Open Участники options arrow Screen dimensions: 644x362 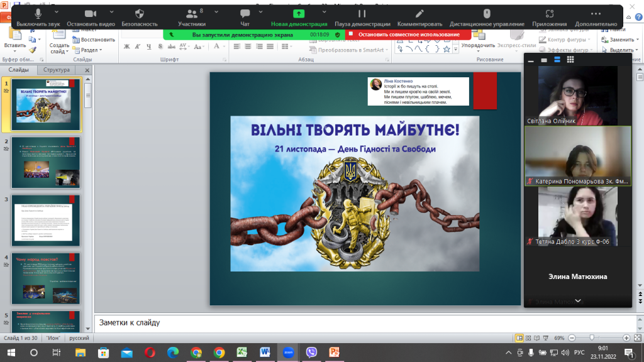tap(216, 13)
